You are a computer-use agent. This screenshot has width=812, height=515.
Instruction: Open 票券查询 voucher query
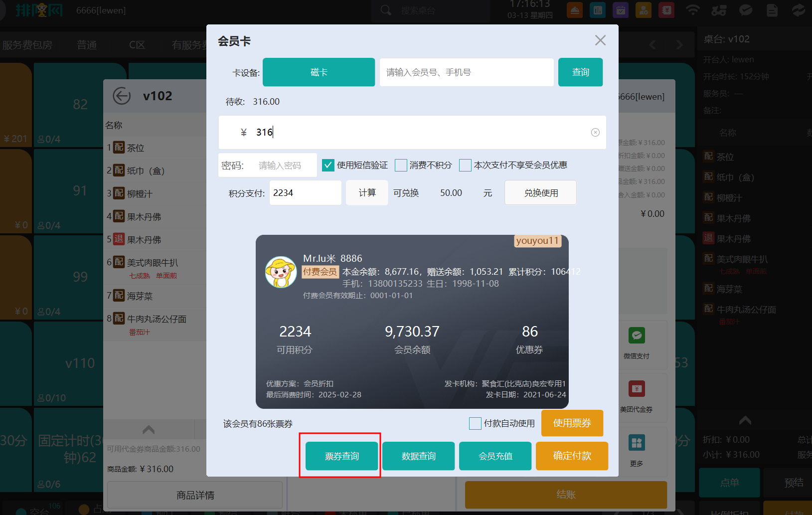point(341,456)
